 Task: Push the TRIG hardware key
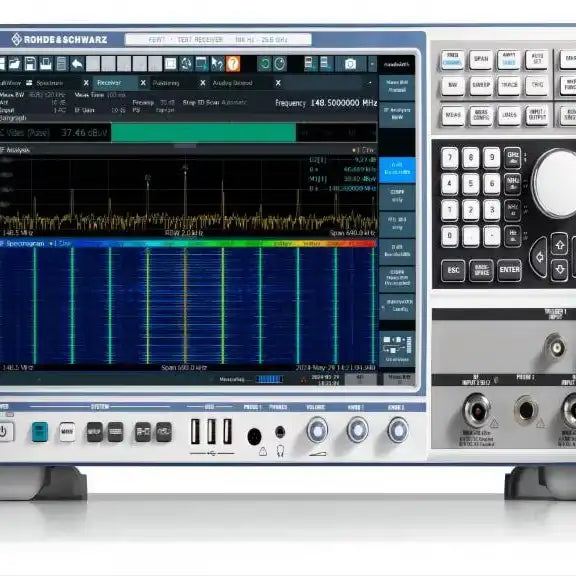pyautogui.click(x=537, y=85)
